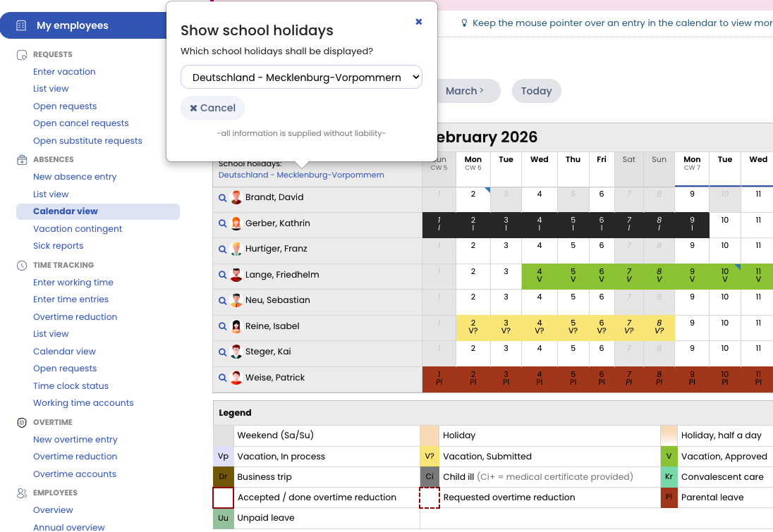The image size is (773, 532).
Task: Click Reine, Isabel's avatar picture
Action: coord(236,326)
